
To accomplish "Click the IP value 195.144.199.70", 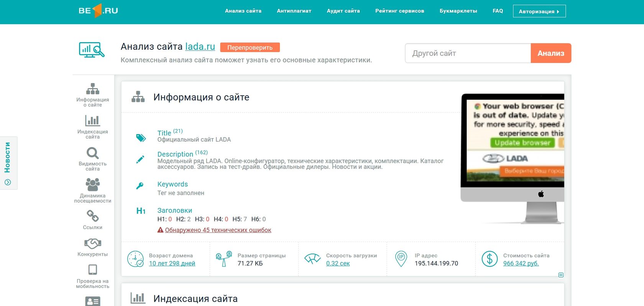I will [x=436, y=263].
